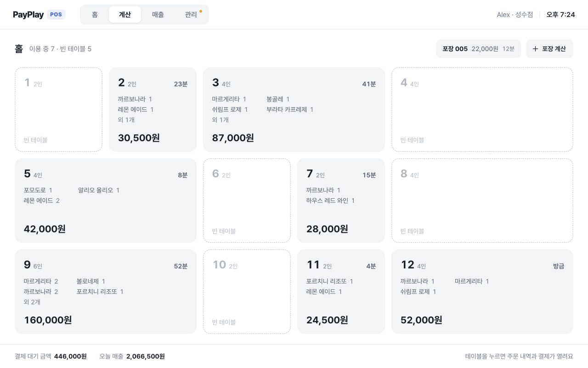The width and height of the screenshot is (588, 368).
Task: Click the 포모도로 item on table 5
Action: (38, 190)
